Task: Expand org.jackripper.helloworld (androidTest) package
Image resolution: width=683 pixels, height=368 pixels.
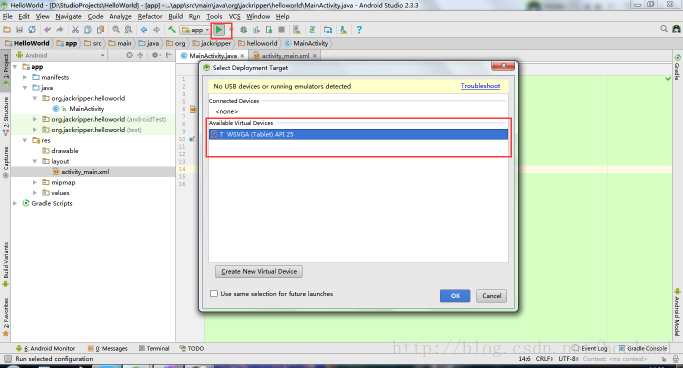Action: pyautogui.click(x=35, y=119)
